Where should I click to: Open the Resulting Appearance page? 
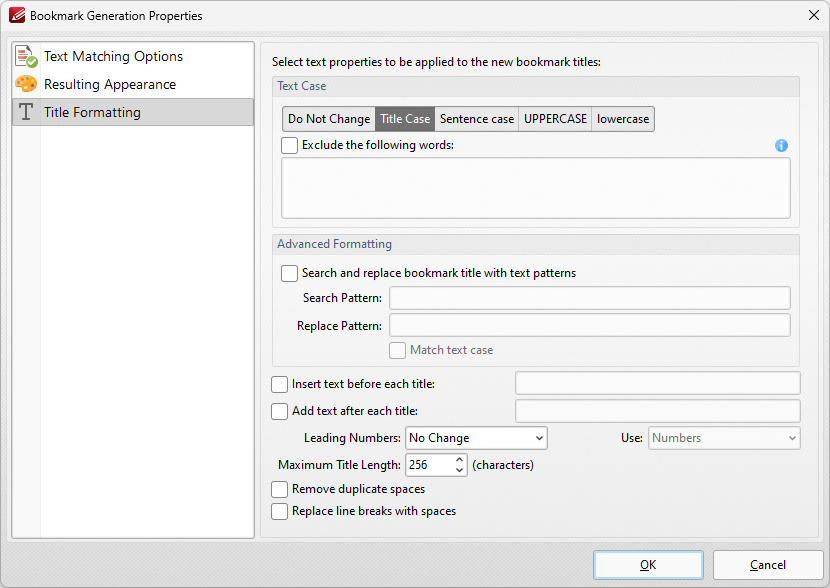[133, 84]
